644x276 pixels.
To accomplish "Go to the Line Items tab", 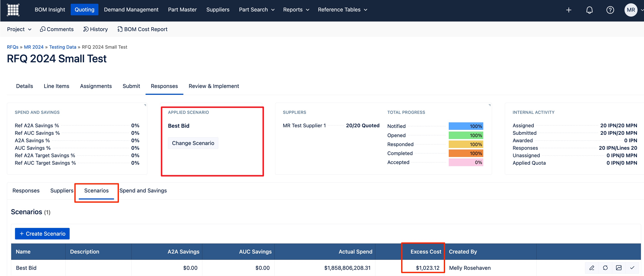I will pyautogui.click(x=56, y=86).
